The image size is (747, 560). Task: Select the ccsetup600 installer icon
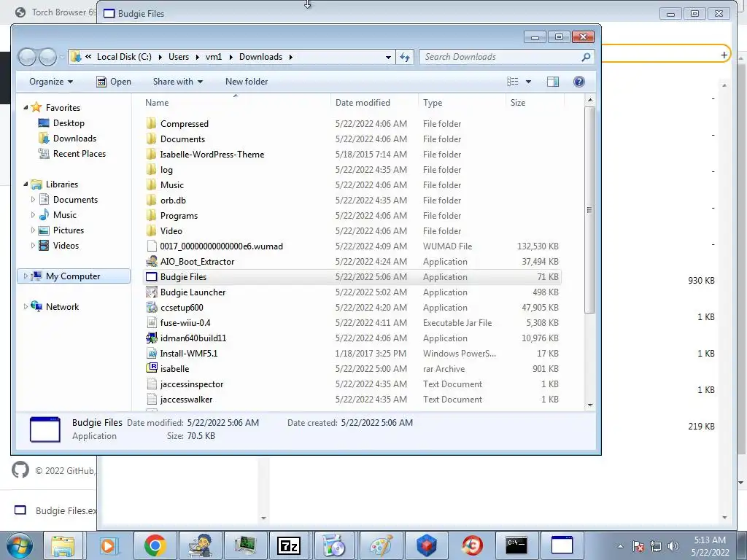pyautogui.click(x=152, y=308)
